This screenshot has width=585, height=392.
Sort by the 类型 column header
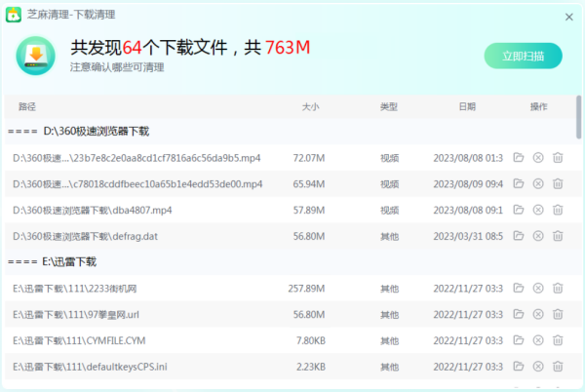(x=389, y=107)
